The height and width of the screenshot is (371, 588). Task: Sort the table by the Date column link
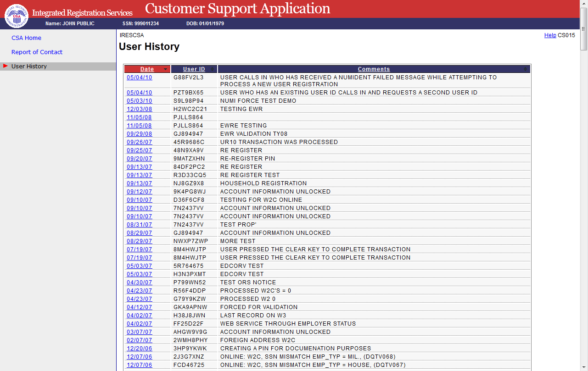[x=147, y=69]
